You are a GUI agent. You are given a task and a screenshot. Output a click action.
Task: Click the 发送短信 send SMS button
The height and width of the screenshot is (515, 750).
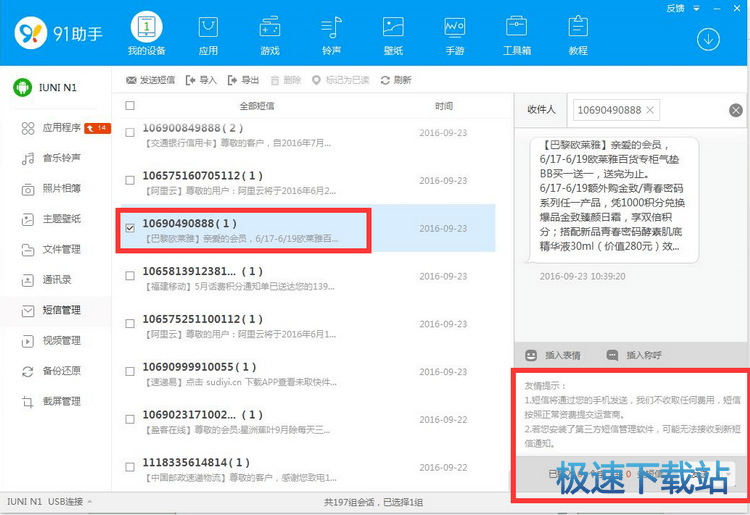pyautogui.click(x=150, y=80)
